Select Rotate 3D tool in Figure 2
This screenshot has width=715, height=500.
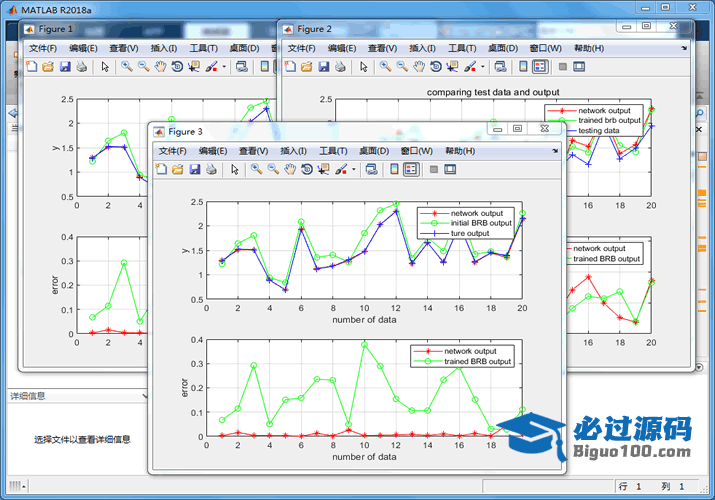(436, 67)
